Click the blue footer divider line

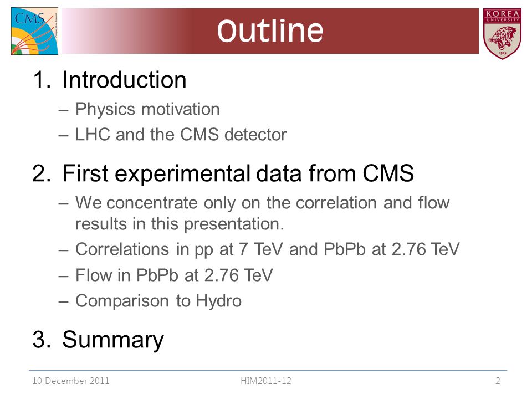coord(268,371)
